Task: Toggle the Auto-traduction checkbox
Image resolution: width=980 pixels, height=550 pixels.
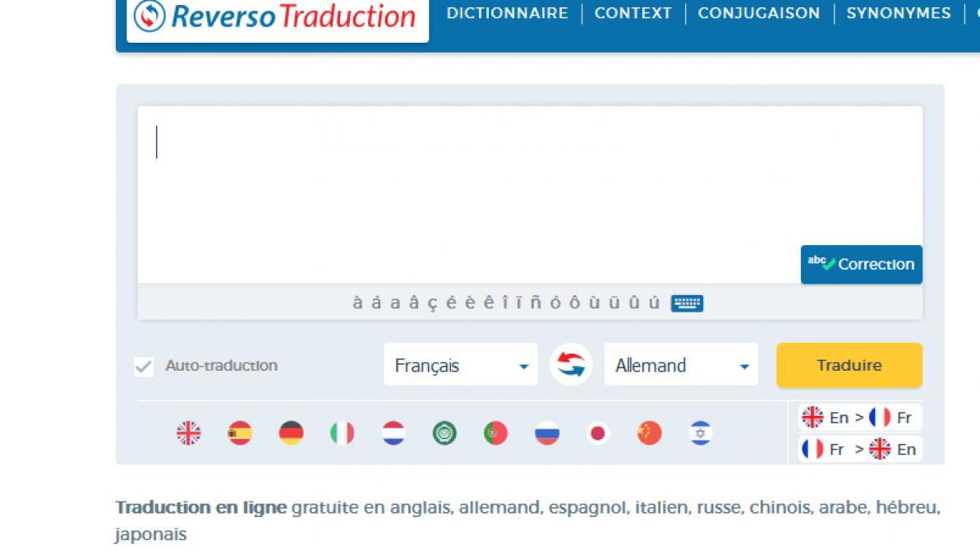Action: [x=144, y=367]
